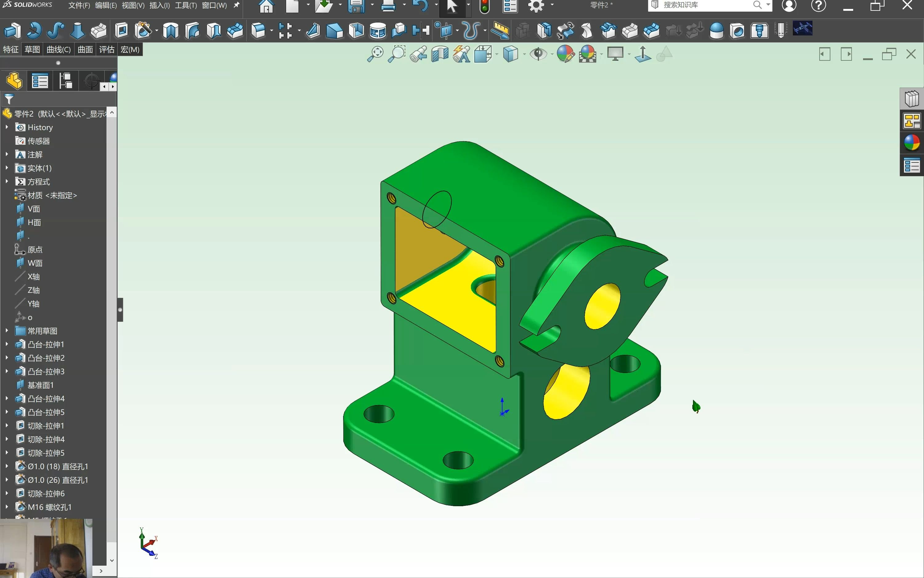The width and height of the screenshot is (924, 578).
Task: Open the Options gear button
Action: coord(536,6)
